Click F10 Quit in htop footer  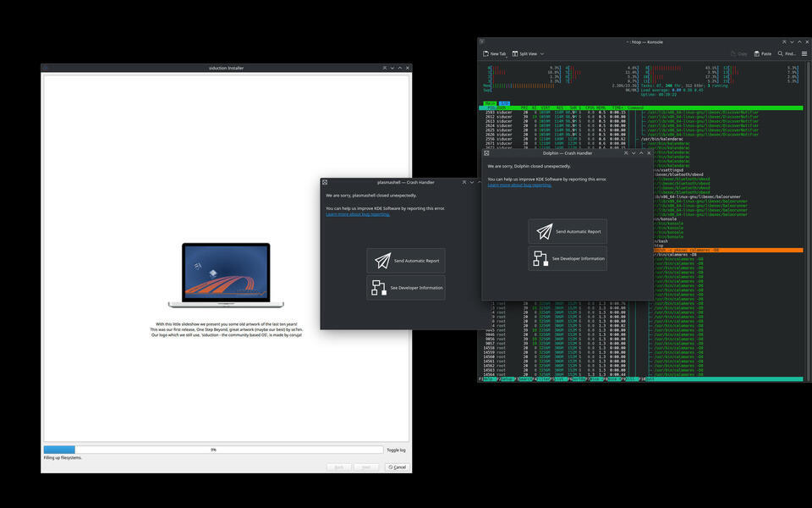click(x=647, y=379)
